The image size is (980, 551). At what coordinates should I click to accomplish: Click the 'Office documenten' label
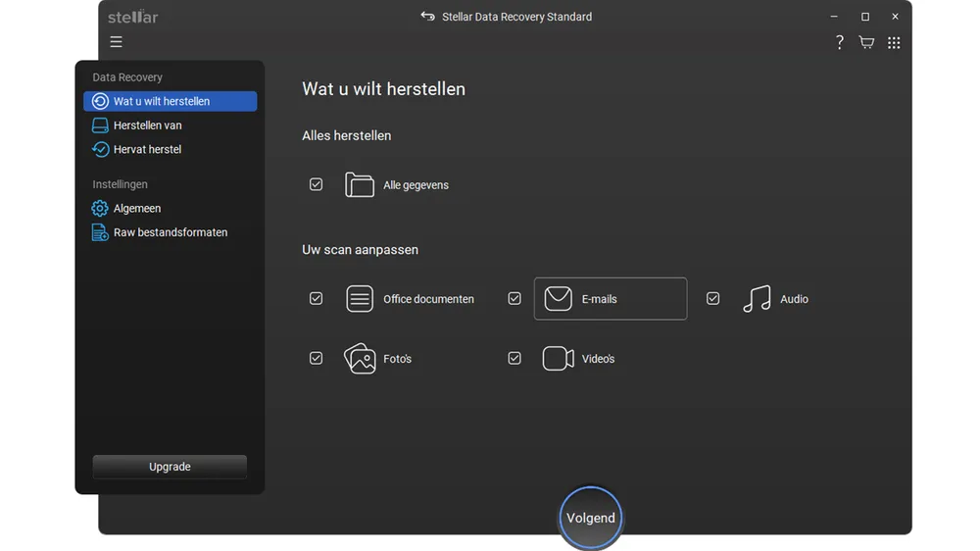[428, 299]
